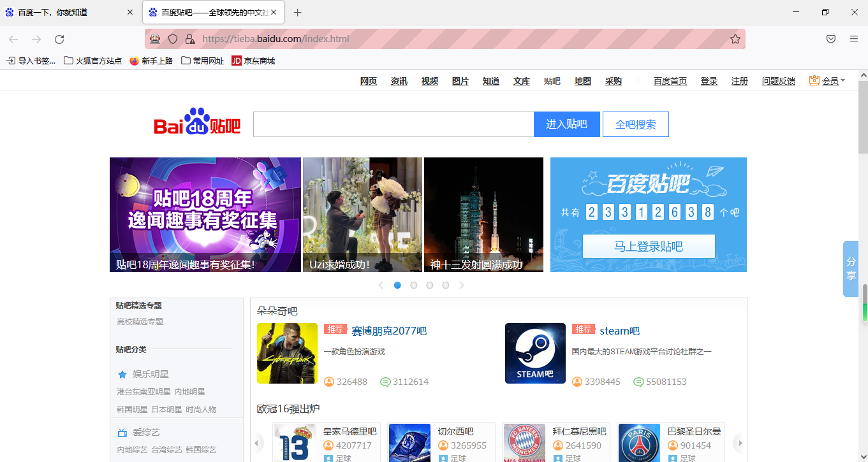Close the 百度一下 tab
Viewport: 868px width, 462px height.
pos(130,12)
